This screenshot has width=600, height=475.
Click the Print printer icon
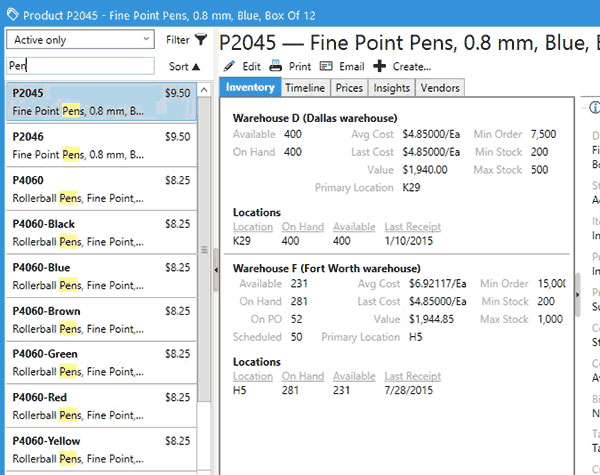tap(276, 66)
